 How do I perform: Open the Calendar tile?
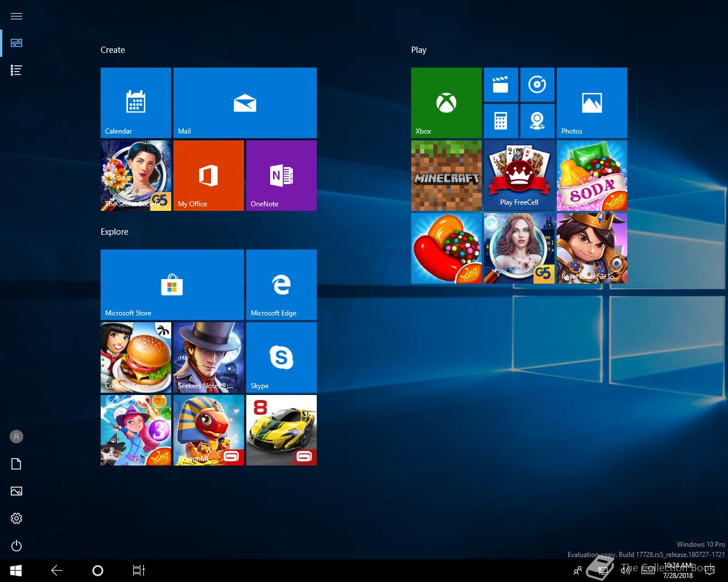[x=136, y=103]
